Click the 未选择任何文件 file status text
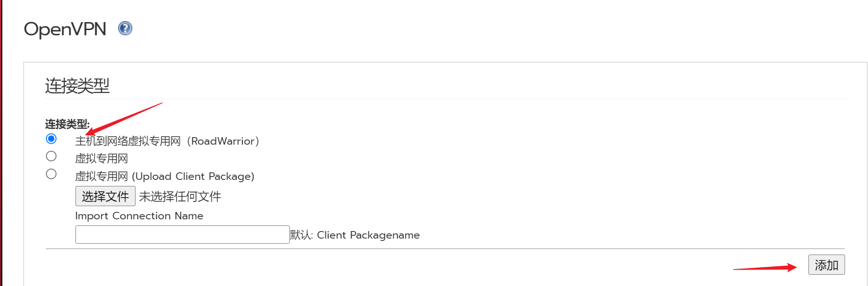 pos(180,196)
